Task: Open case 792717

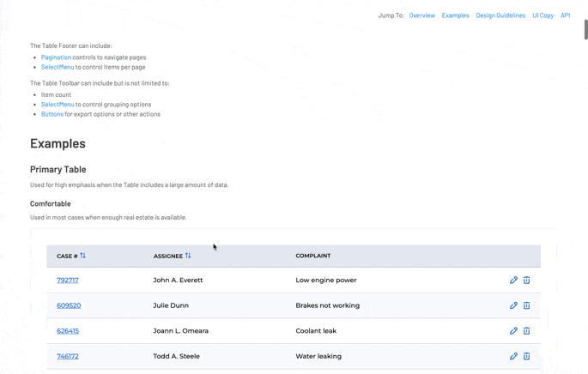Action: click(68, 280)
